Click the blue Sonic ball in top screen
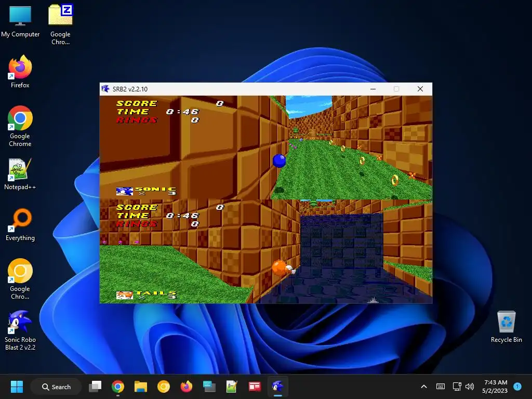This screenshot has height=399, width=532. 279,161
